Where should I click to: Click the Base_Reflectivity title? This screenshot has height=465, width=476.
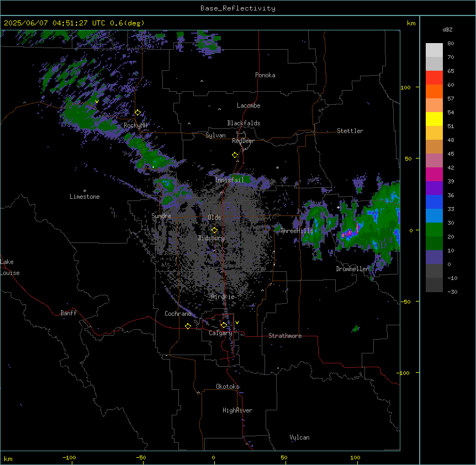pos(238,8)
